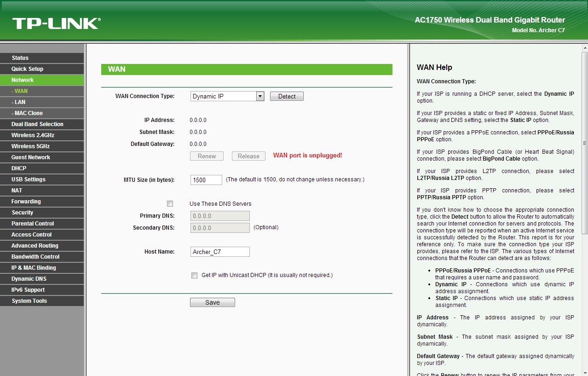This screenshot has height=376, width=588.
Task: Enable Use These DNS Servers checkbox
Action: point(170,203)
